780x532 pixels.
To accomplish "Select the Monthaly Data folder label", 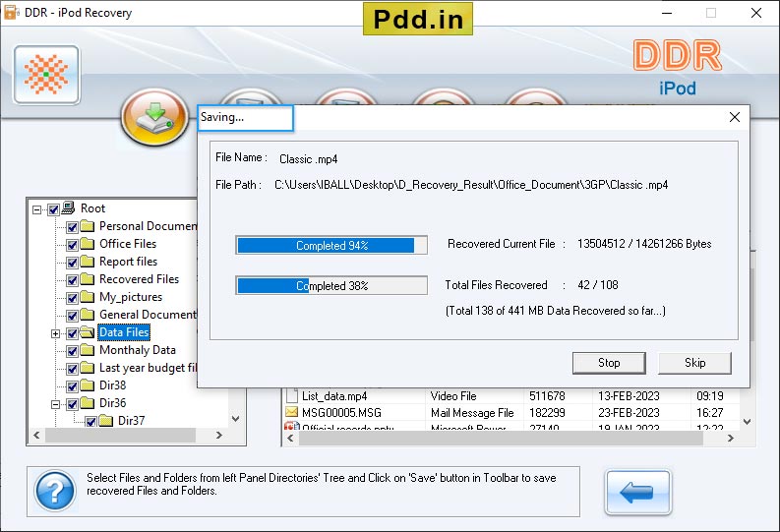I will 138,350.
